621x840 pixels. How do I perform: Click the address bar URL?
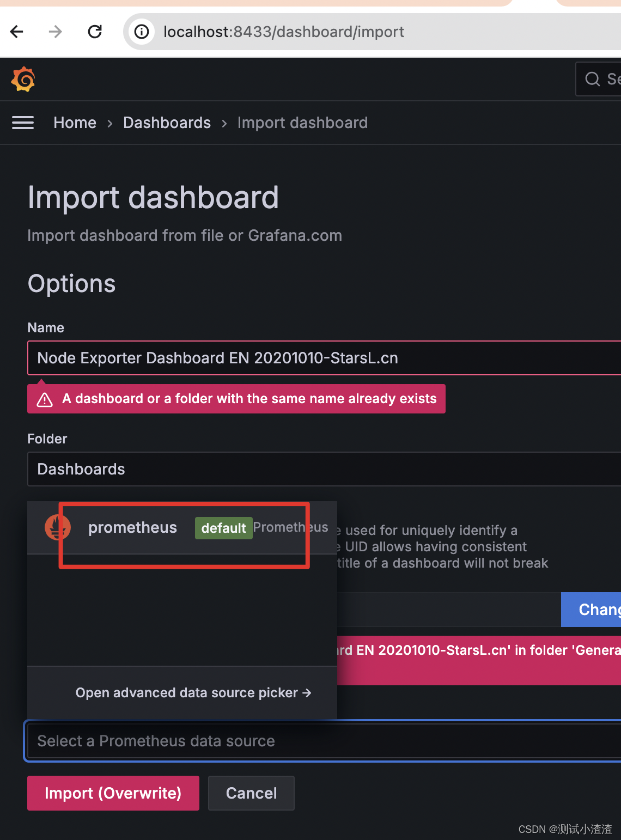coord(283,32)
